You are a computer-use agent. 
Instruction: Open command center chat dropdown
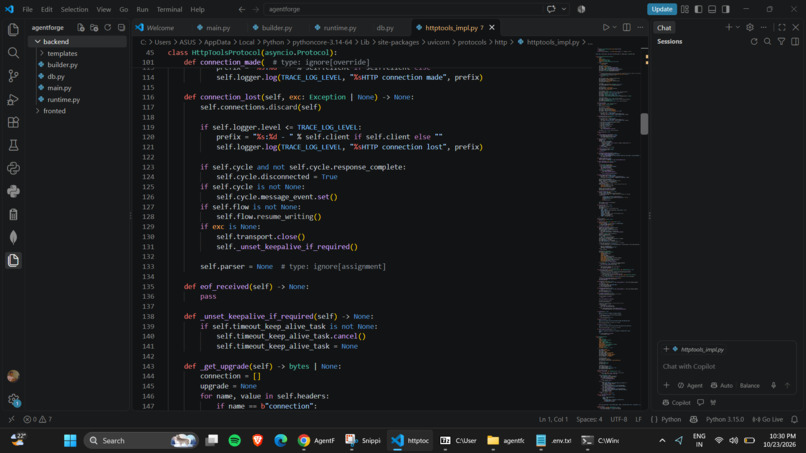pyautogui.click(x=564, y=9)
